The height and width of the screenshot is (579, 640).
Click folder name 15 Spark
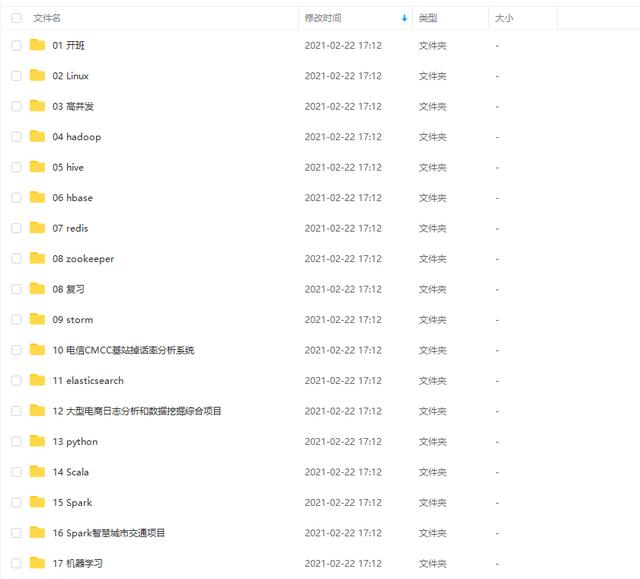pos(72,502)
